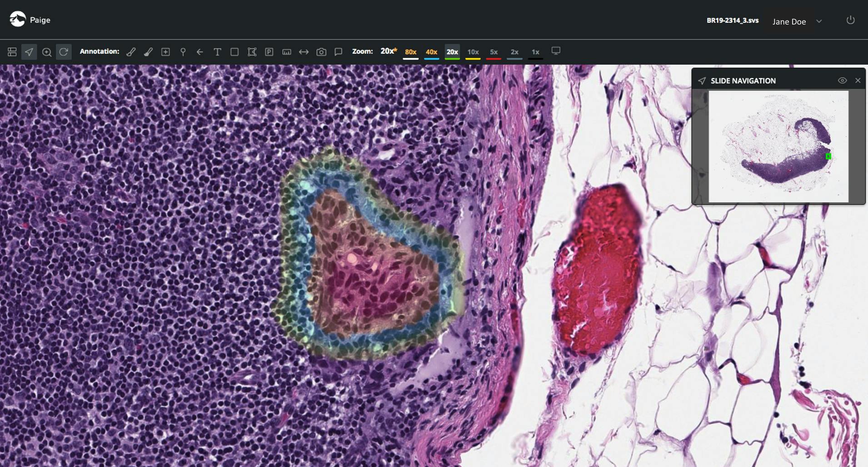
Task: Set zoom to 10x
Action: point(473,52)
